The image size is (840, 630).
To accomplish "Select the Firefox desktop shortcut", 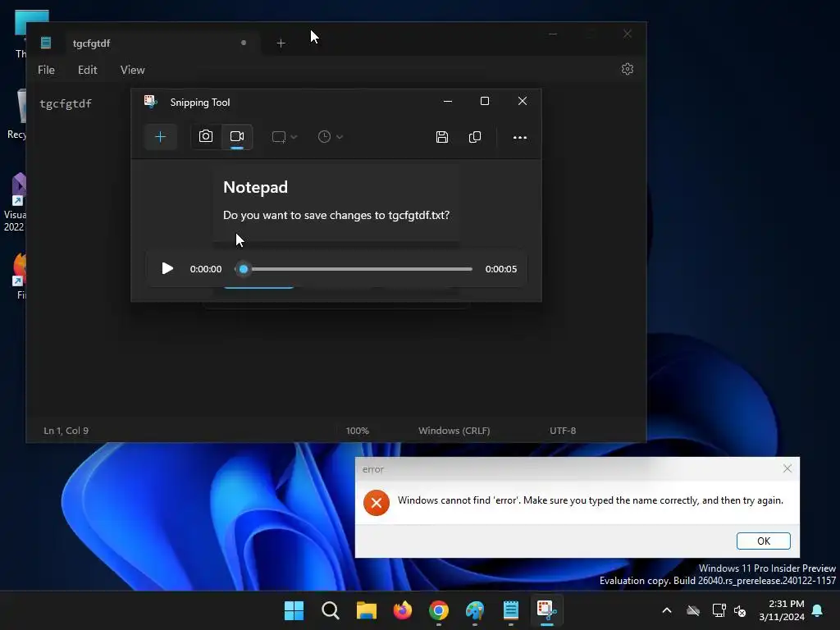I will pos(20,276).
